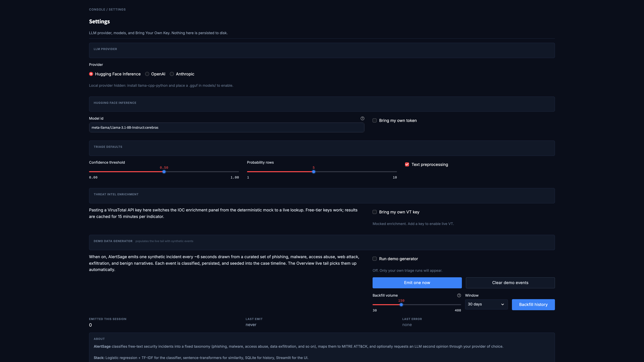Focus the Model id input field
This screenshot has height=362, width=644.
coord(227,127)
